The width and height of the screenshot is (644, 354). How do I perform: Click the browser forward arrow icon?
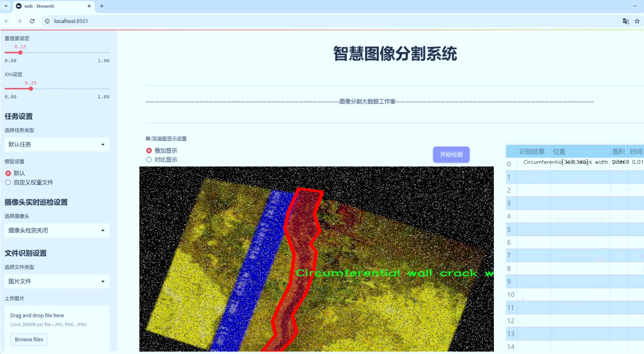click(x=19, y=21)
